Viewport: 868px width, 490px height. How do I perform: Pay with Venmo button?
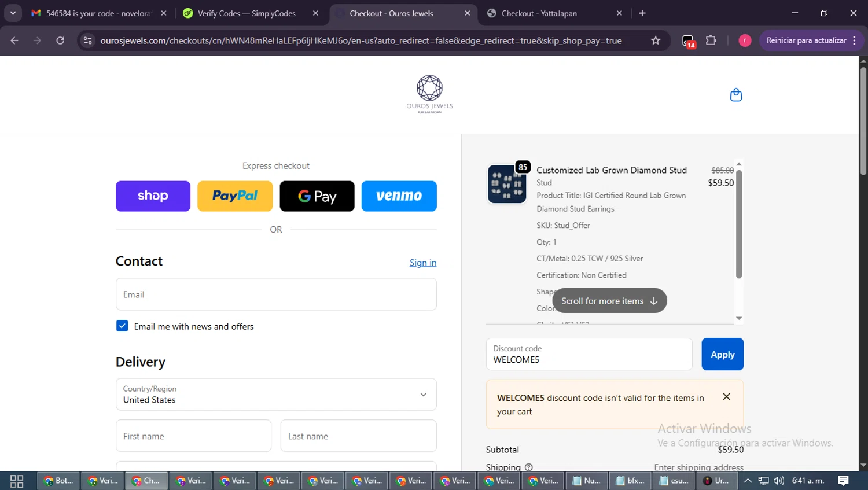399,196
